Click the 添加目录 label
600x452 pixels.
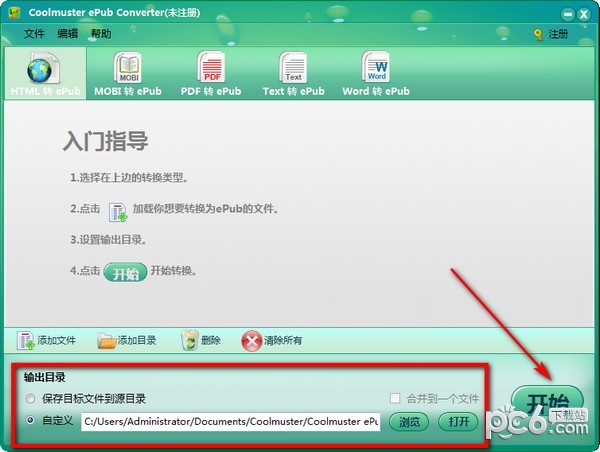[137, 340]
